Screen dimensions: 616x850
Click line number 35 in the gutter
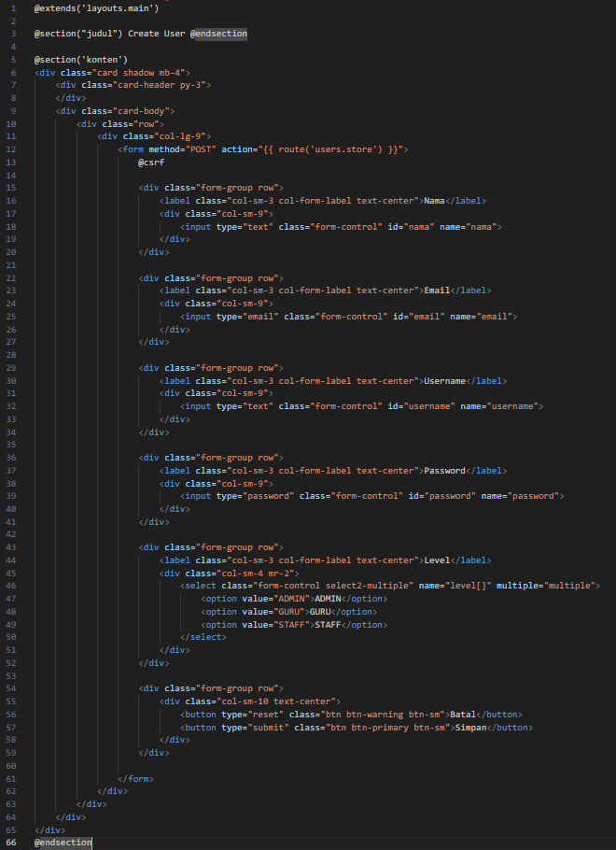[x=11, y=445]
